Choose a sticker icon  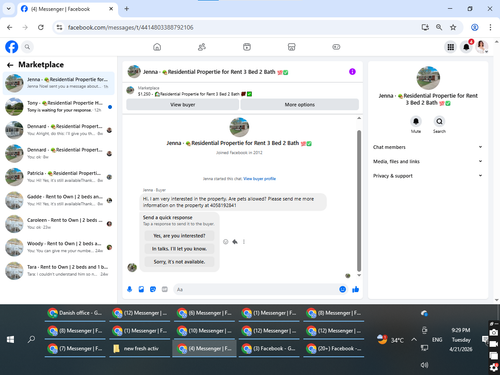[x=153, y=289]
